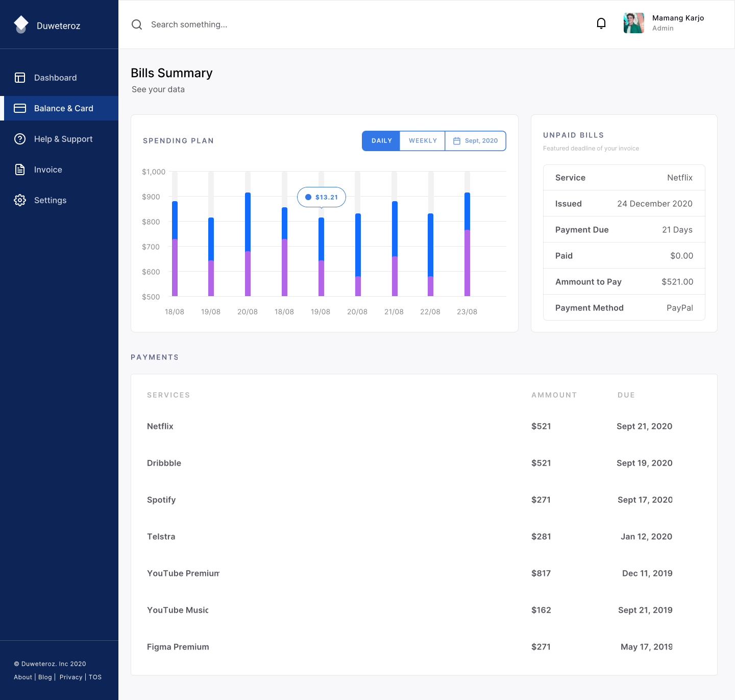
Task: Open Settings from the sidebar
Action: [x=59, y=200]
